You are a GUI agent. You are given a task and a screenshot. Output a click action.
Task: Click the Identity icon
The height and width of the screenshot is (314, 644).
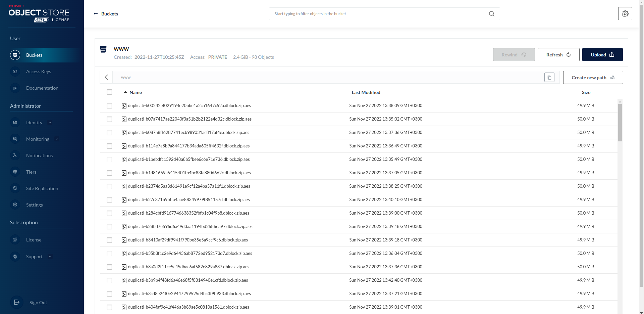tap(15, 123)
